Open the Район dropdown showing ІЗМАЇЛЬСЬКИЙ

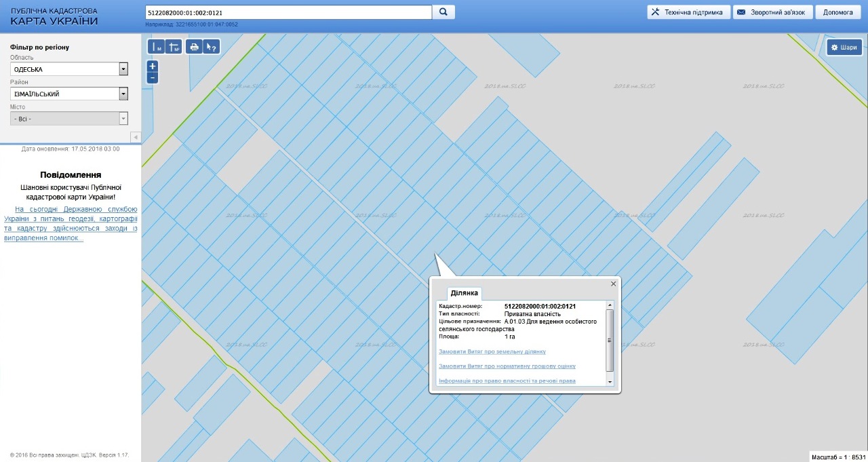tap(69, 94)
